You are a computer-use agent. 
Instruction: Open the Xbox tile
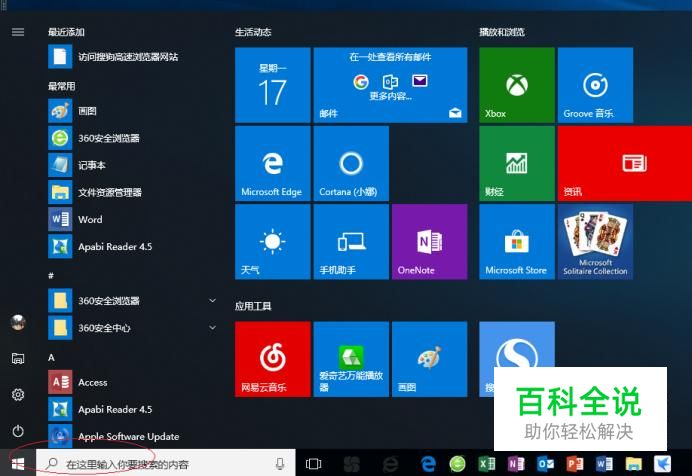click(x=517, y=85)
